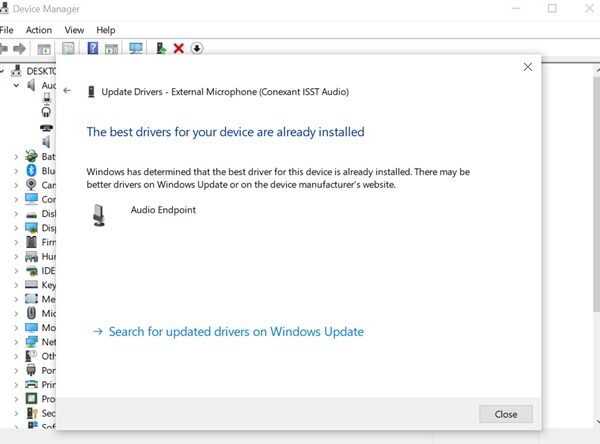Click the Audio inputs speaker category icon

31,85
